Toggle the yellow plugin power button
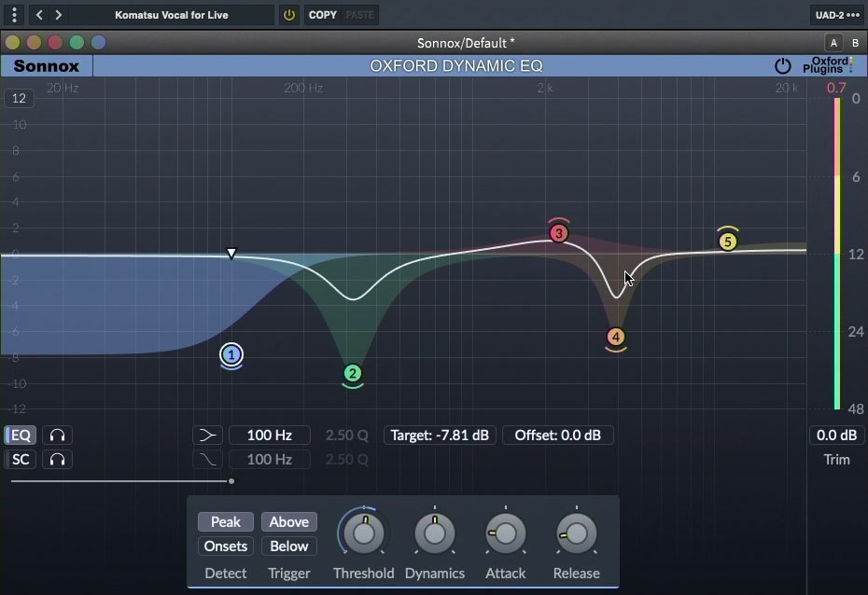The image size is (868, 595). coord(289,15)
